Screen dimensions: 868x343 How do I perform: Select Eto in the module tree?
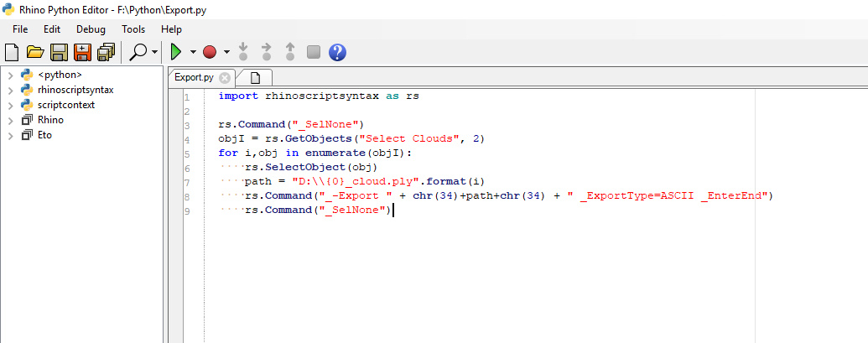44,135
